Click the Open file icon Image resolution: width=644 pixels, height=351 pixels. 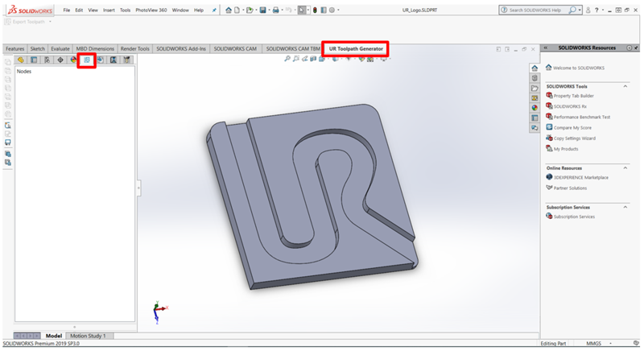tap(250, 10)
